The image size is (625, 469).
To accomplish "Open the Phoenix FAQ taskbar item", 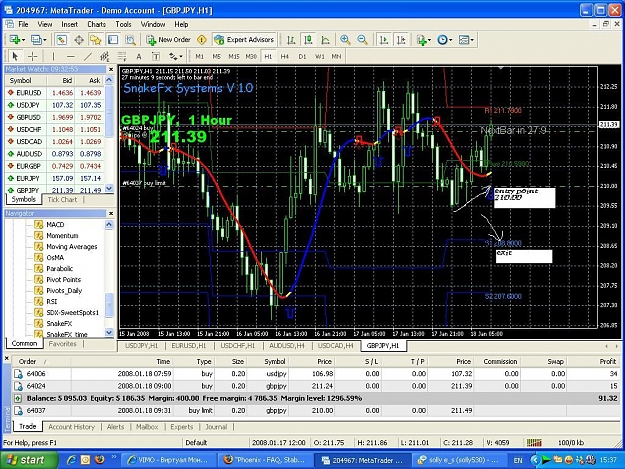I will pyautogui.click(x=264, y=460).
